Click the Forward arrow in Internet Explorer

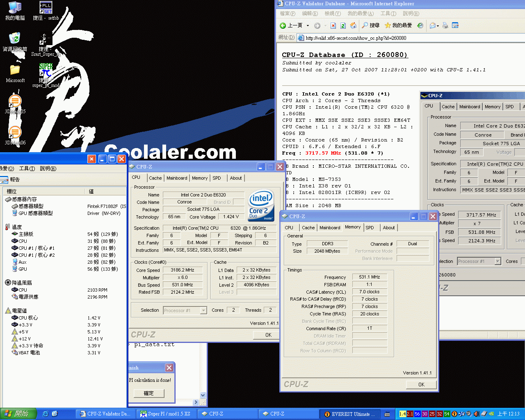coord(317,25)
